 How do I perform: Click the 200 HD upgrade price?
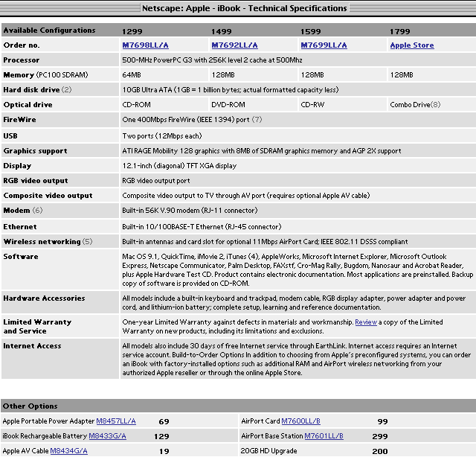tap(380, 451)
